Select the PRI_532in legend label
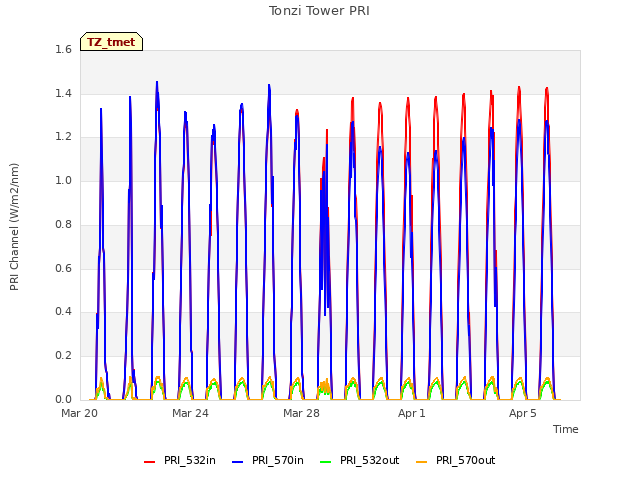This screenshot has height=480, width=640. (x=190, y=460)
